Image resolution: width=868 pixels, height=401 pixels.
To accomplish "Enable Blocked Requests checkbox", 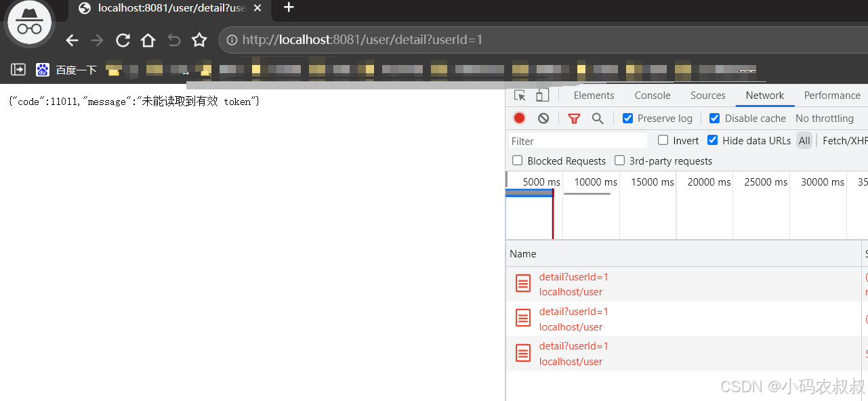I will point(518,161).
